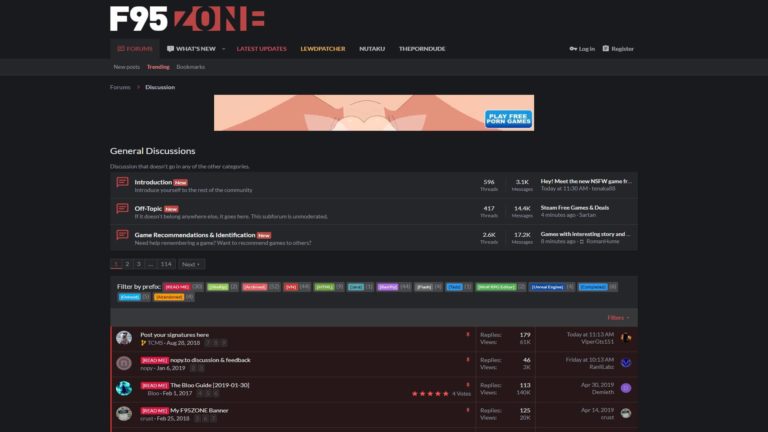
Task: Open the page jump ellipsis in pagination
Action: [x=150, y=264]
